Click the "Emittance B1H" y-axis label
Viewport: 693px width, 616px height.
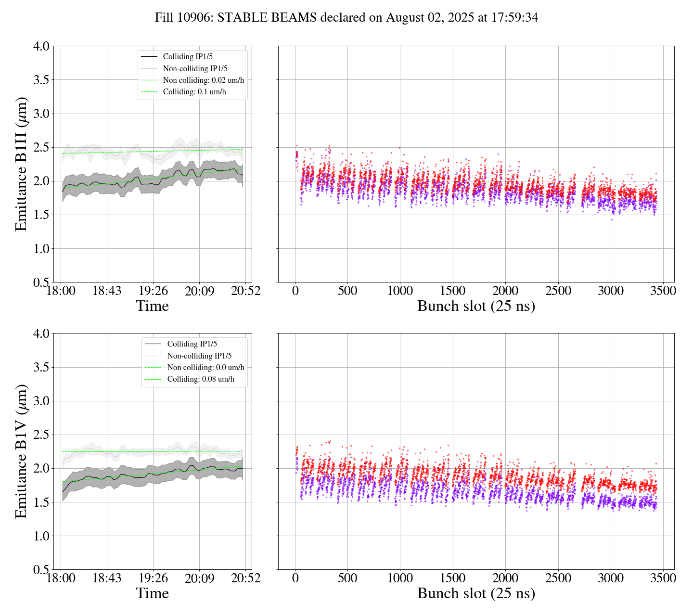click(x=21, y=164)
